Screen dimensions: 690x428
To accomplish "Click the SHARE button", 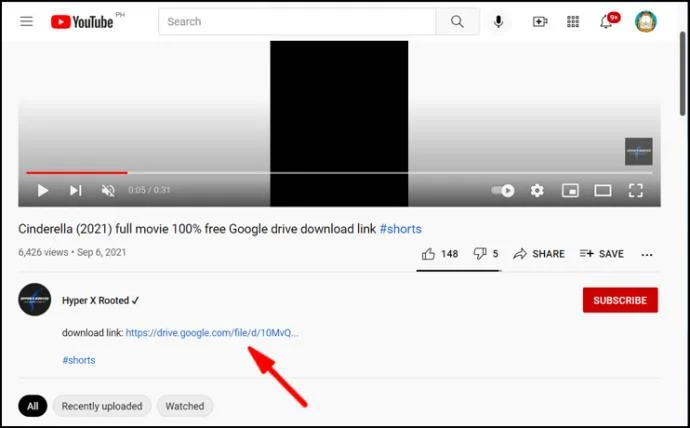I will tap(539, 254).
